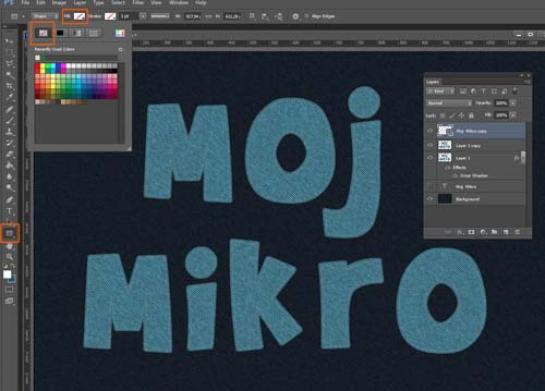Image resolution: width=545 pixels, height=391 pixels.
Task: Toggle visibility of Layer 1
Action: 430,158
